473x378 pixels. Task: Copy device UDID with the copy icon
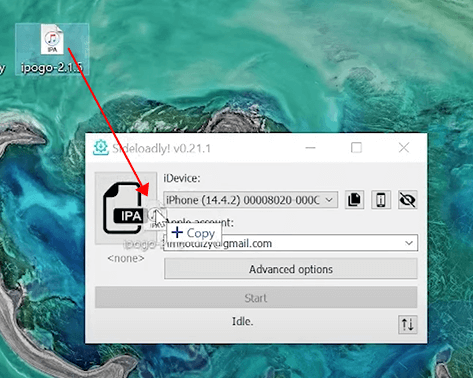(354, 200)
